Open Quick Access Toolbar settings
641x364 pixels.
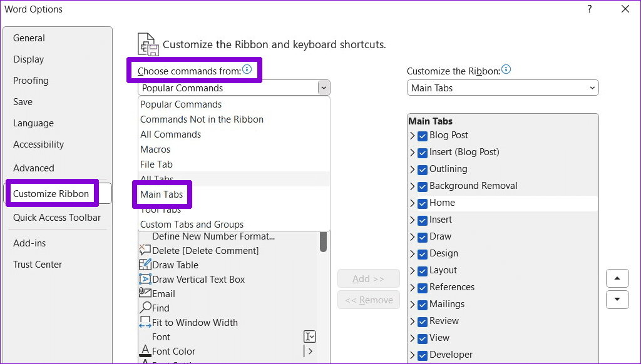coord(58,218)
